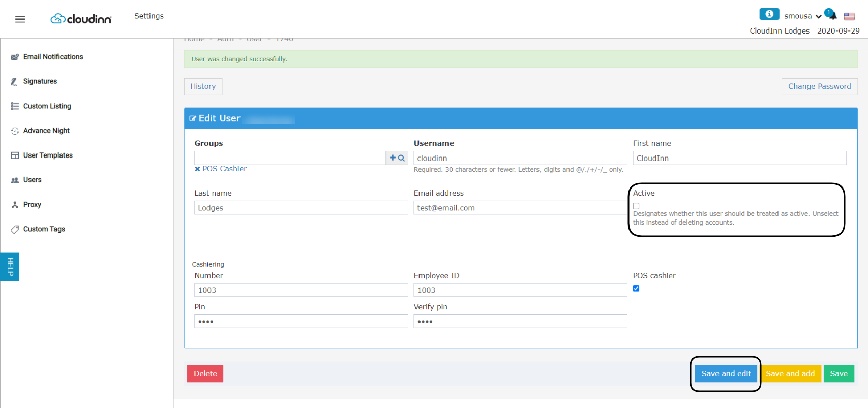
Task: Click the Last name field
Action: 301,208
